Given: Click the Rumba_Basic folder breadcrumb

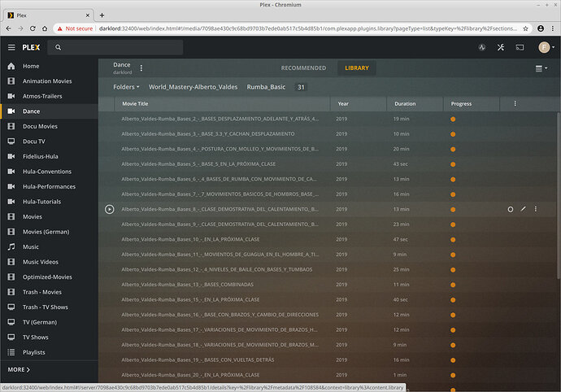Looking at the screenshot, I should [266, 87].
